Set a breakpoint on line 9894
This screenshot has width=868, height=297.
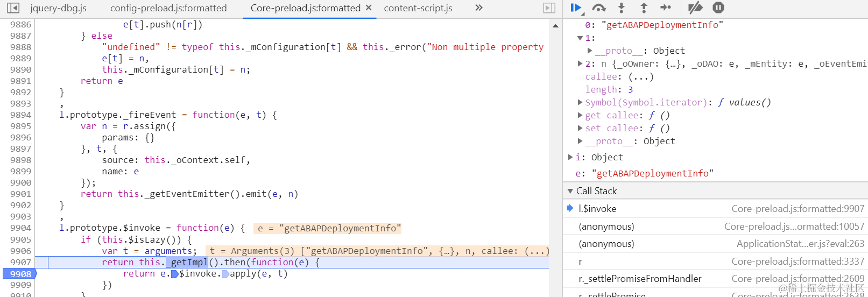pyautogui.click(x=20, y=115)
